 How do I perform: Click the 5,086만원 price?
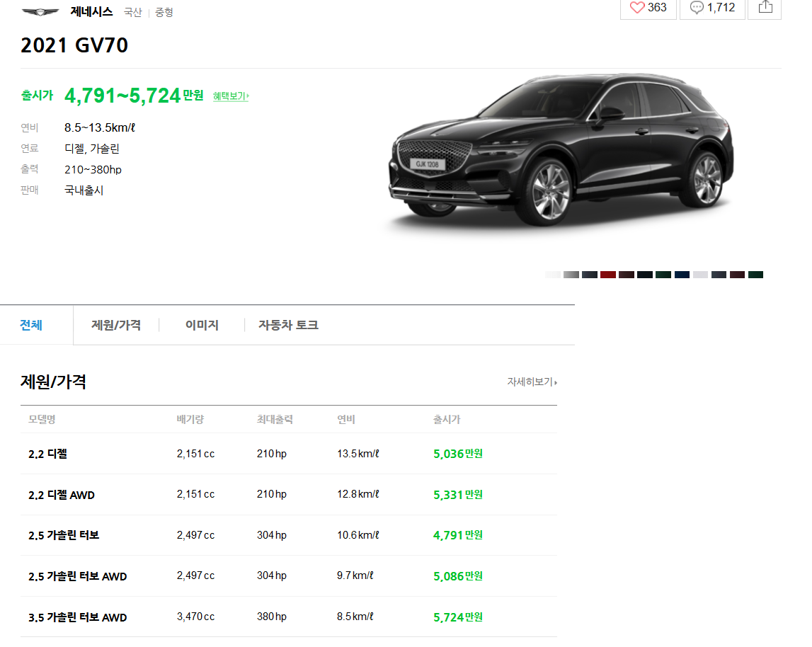click(x=458, y=576)
